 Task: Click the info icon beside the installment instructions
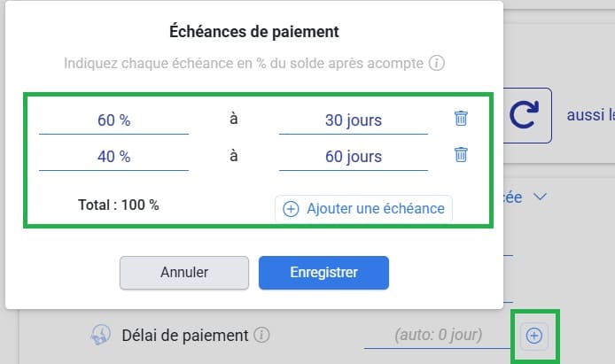[436, 64]
